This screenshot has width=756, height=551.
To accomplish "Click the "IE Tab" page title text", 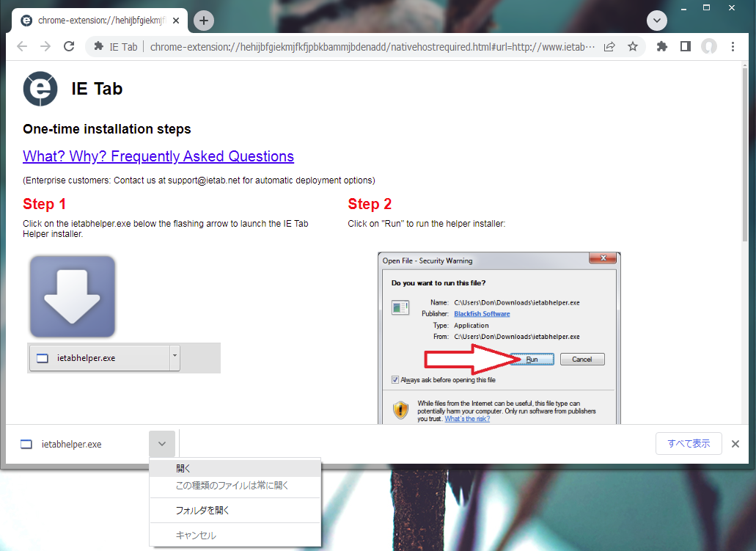I will coord(97,89).
